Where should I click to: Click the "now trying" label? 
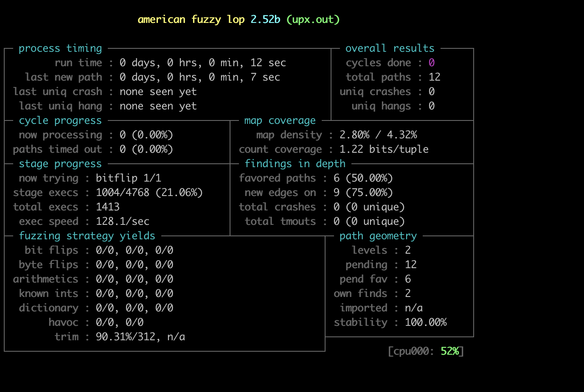click(49, 178)
